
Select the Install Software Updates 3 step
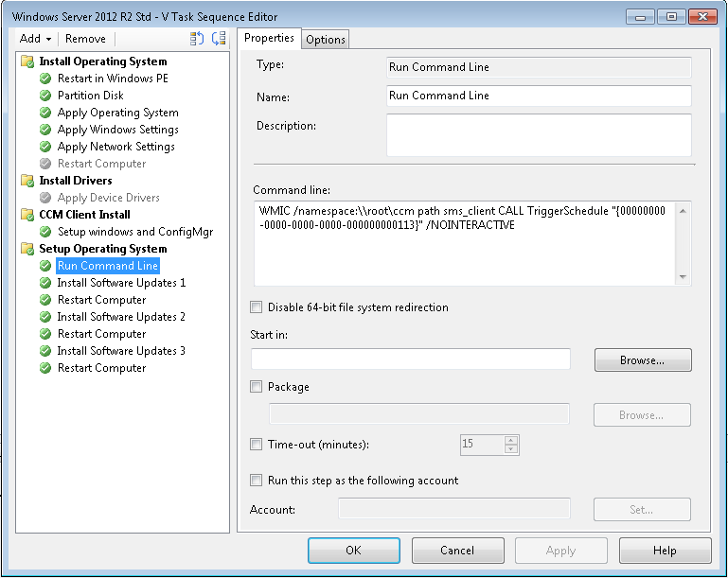click(x=121, y=351)
